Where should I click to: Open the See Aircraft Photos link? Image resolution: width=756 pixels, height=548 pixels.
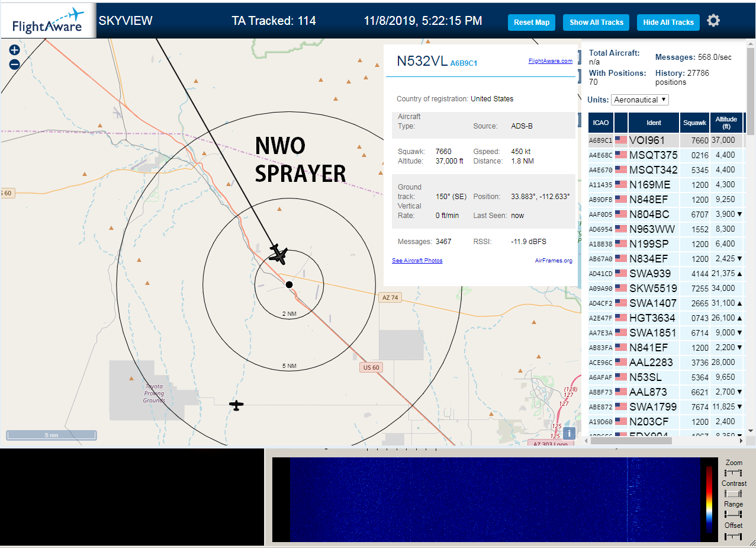click(x=417, y=261)
